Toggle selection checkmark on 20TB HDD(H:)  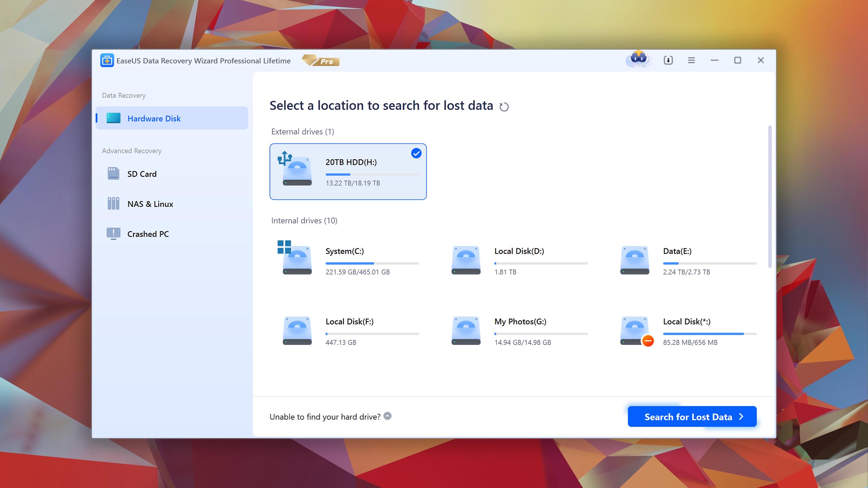tap(417, 153)
